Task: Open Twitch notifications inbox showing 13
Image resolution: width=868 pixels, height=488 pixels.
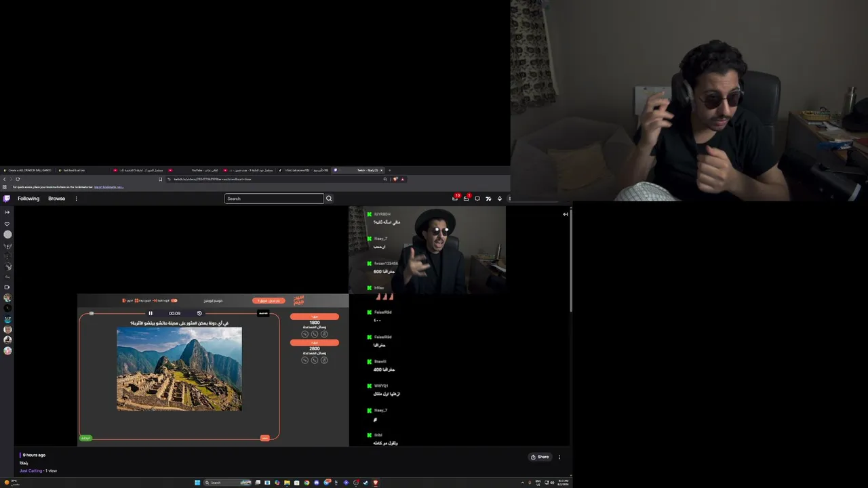Action: pyautogui.click(x=455, y=198)
